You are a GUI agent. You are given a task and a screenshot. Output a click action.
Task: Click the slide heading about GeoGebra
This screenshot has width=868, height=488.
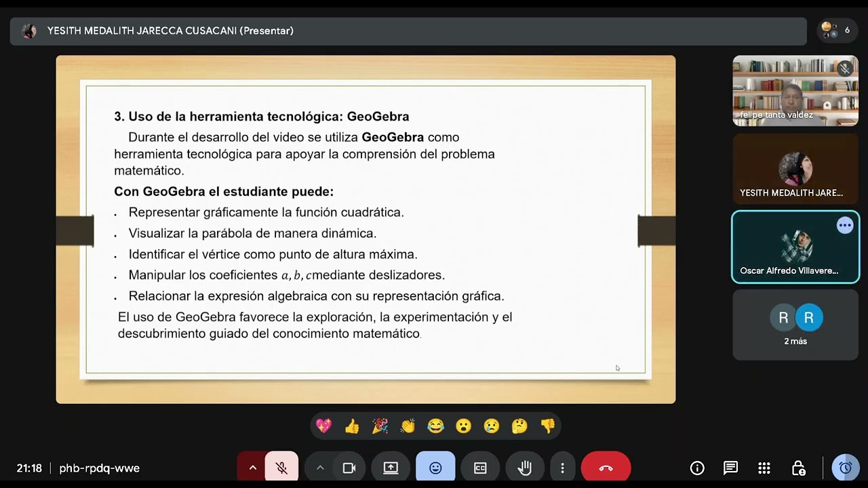pos(262,117)
